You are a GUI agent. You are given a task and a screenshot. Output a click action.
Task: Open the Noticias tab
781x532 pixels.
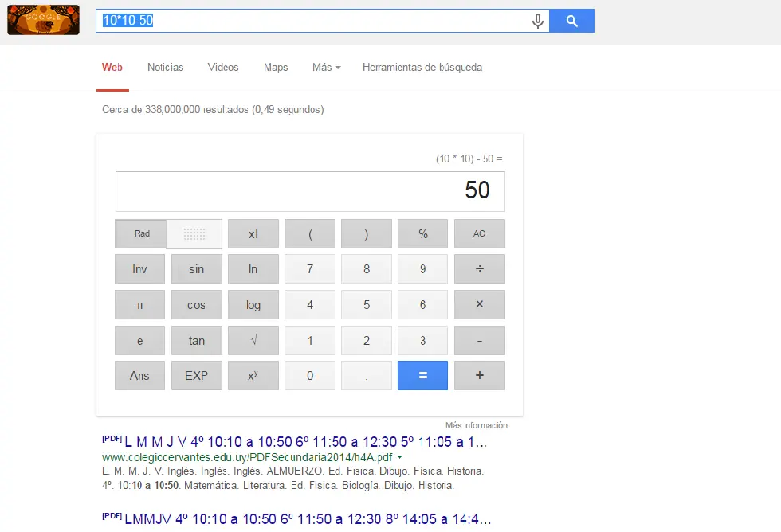(166, 67)
